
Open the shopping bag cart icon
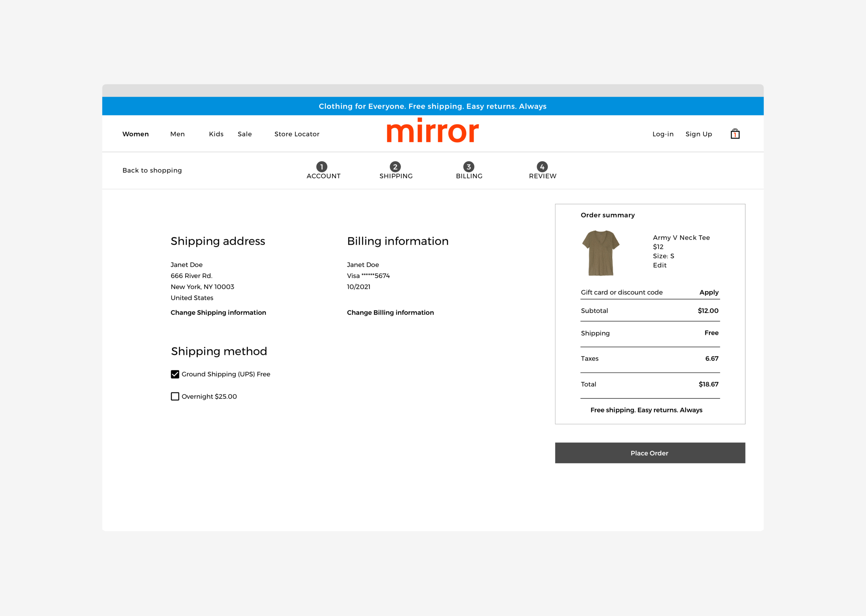735,134
